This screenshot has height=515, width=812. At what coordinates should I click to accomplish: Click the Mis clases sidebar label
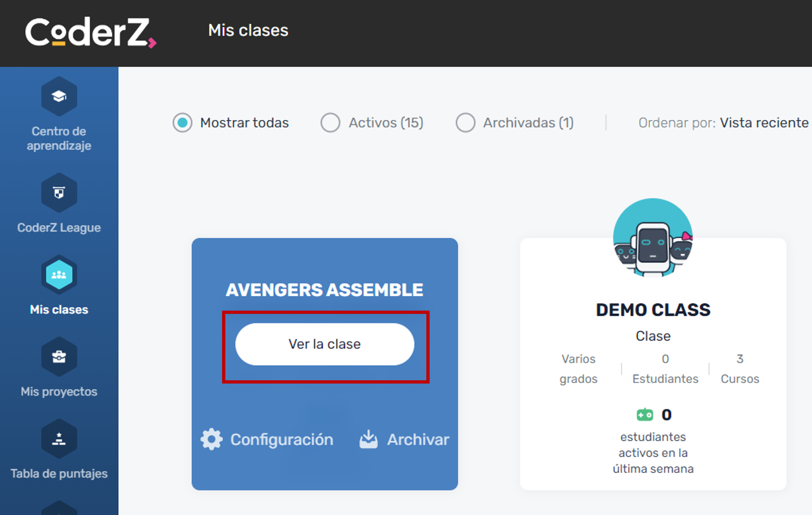point(59,310)
